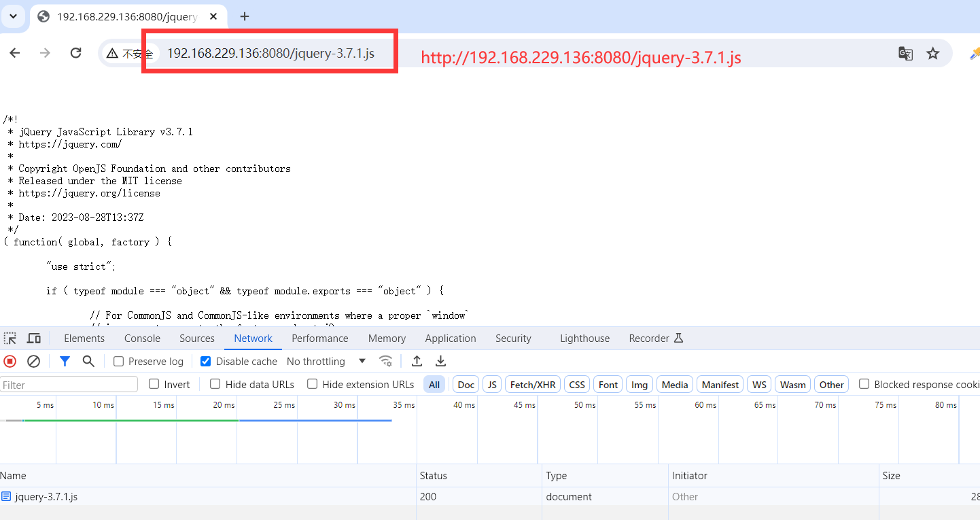
Task: Enable the Preserve log checkbox
Action: click(x=118, y=362)
